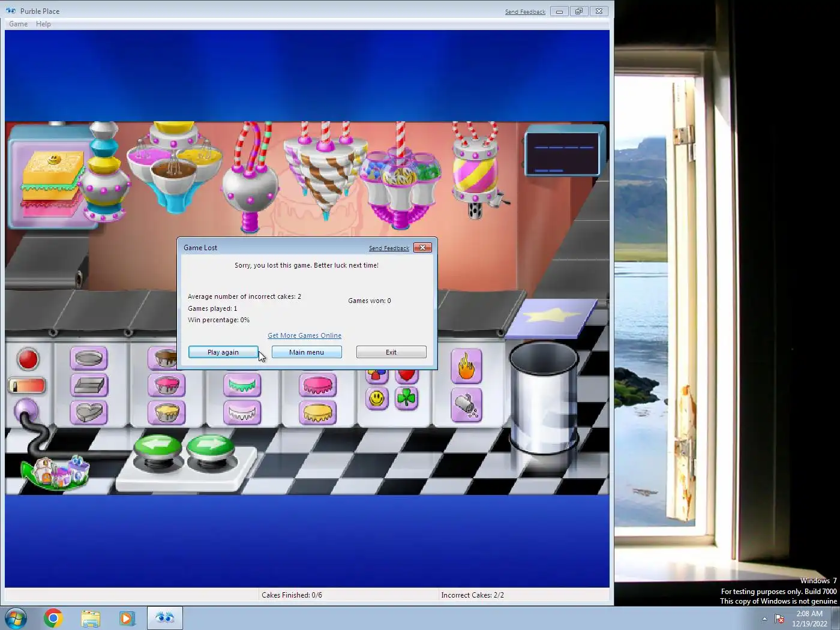Select the square cake pan shape
This screenshot has height=630, width=840.
tap(89, 385)
